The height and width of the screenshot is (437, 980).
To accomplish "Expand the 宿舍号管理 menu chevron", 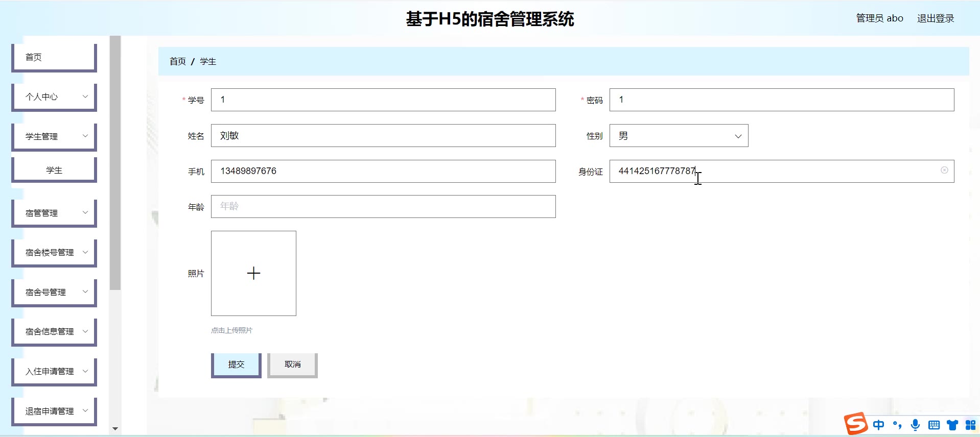I will point(85,292).
